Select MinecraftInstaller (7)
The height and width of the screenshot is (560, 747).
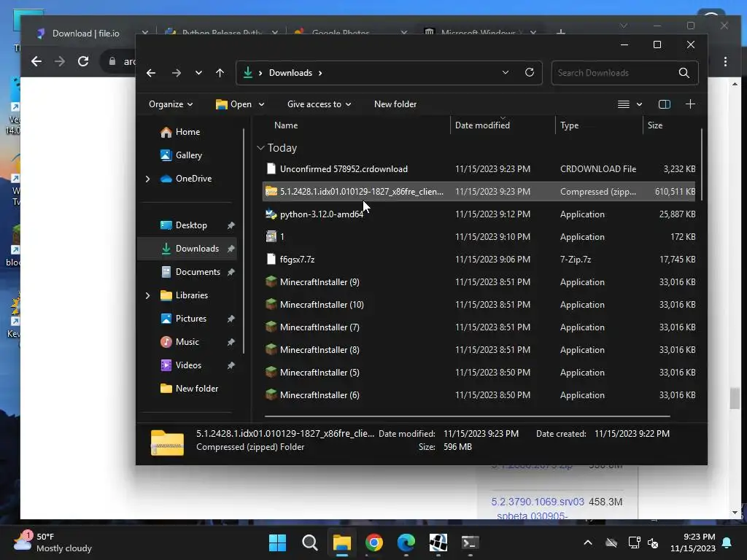[x=479, y=327]
